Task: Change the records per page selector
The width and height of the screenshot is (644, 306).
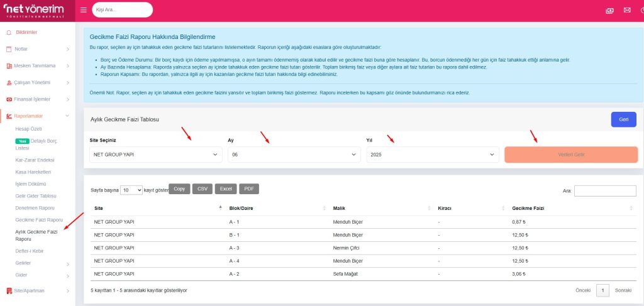Action: (132, 189)
